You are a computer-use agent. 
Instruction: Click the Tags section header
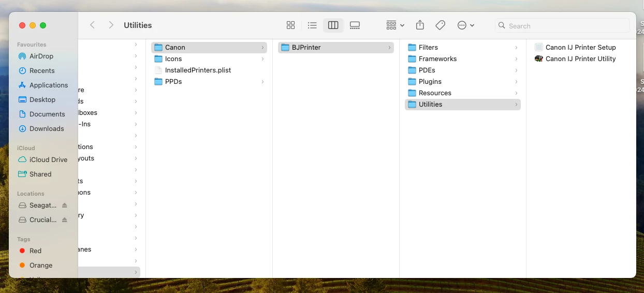[24, 239]
